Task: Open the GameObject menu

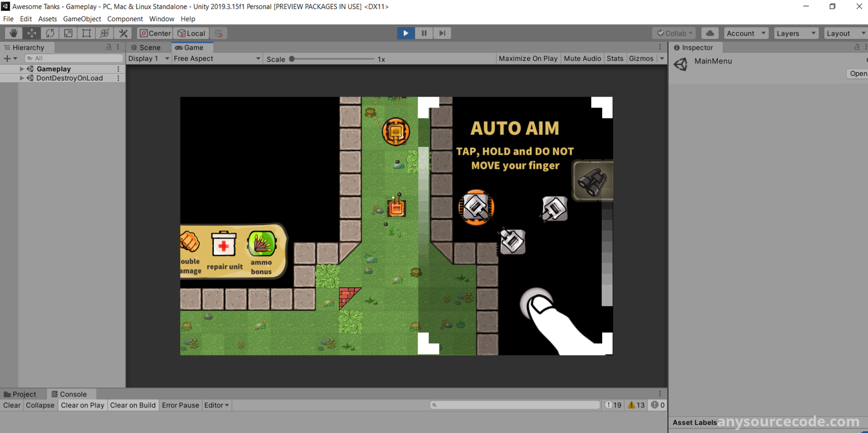Action: pos(82,19)
